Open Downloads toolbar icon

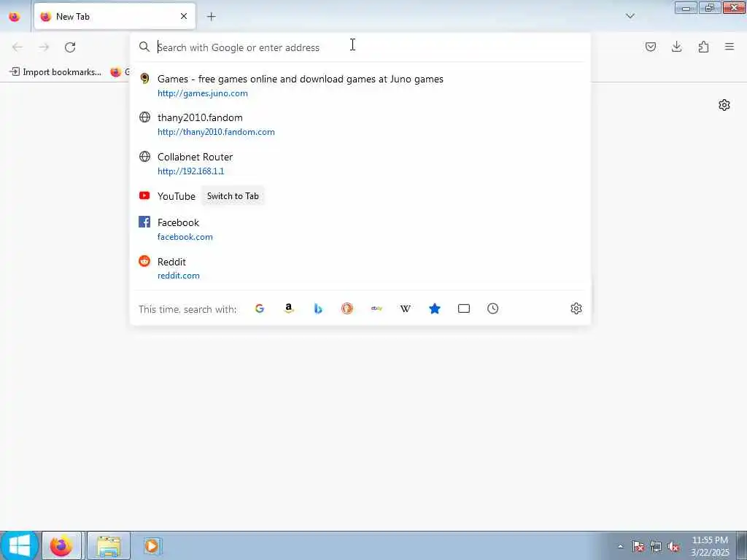tap(676, 47)
